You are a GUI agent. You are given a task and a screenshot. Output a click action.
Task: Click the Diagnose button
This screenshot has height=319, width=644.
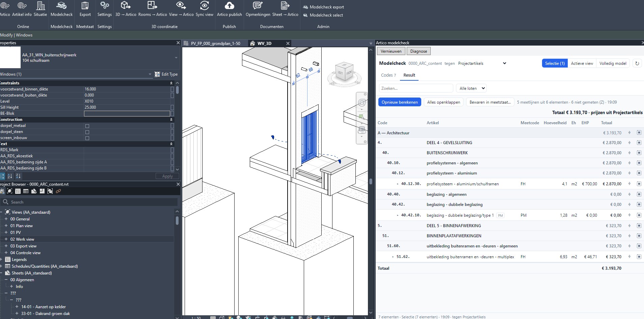coord(419,51)
